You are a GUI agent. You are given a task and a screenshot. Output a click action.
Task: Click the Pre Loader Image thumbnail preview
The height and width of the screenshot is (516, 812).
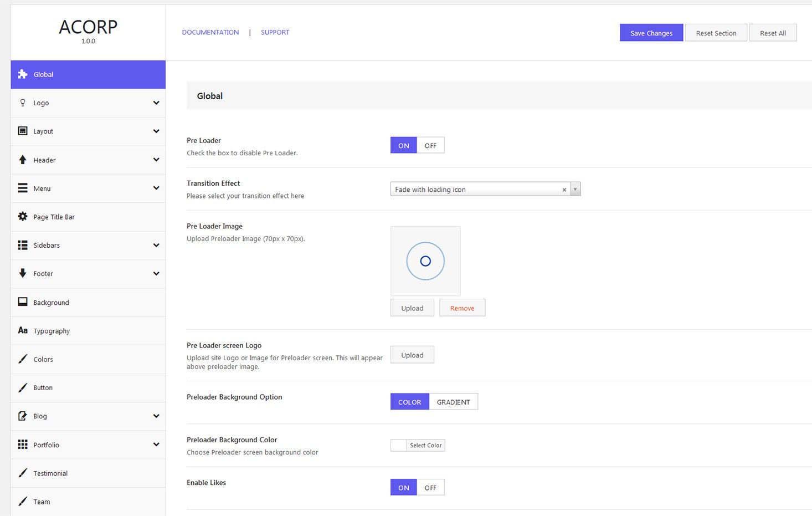pos(425,261)
